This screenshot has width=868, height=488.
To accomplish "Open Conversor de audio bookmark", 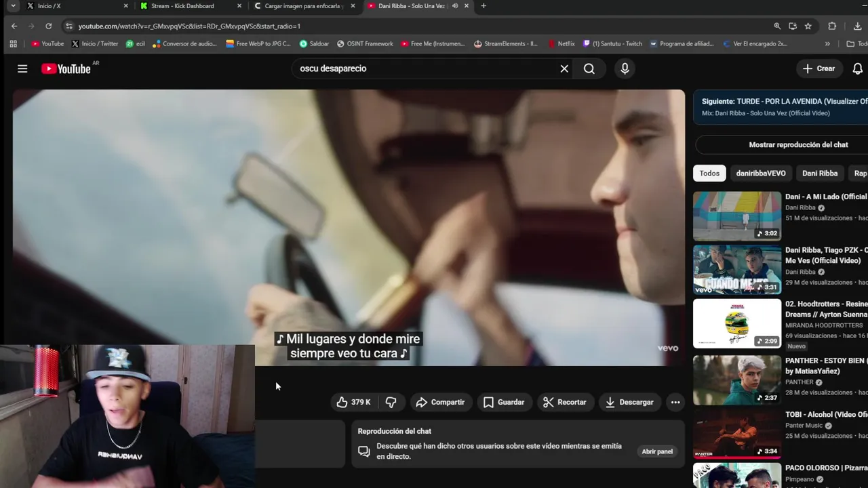I will (184, 43).
